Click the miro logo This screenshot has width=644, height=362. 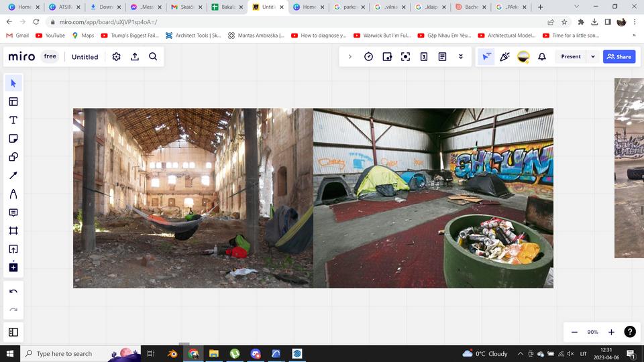[21, 56]
